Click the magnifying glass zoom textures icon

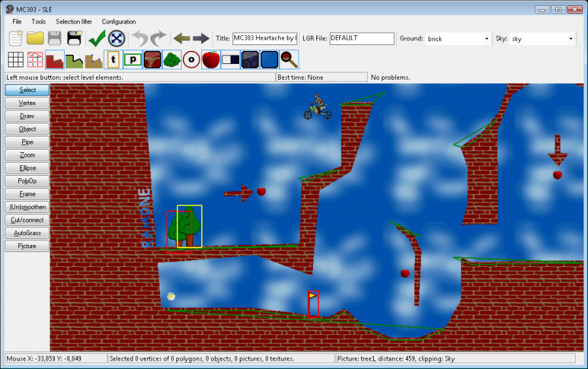(289, 59)
